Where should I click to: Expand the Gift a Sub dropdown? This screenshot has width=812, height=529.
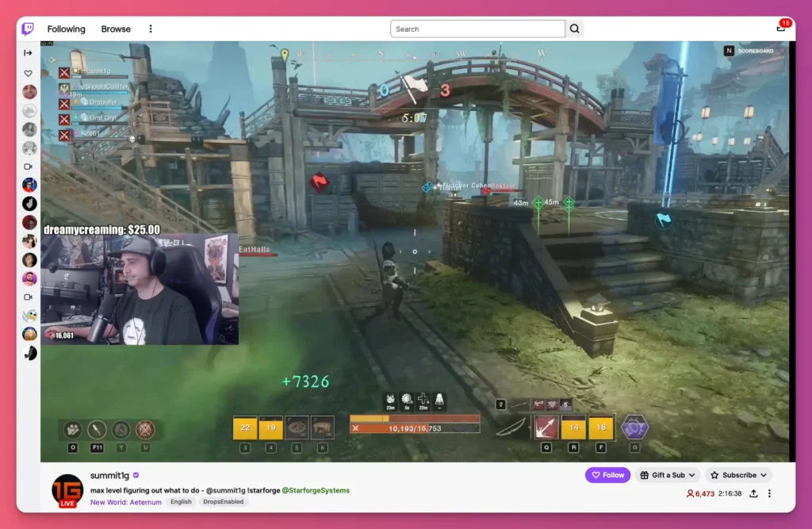[x=667, y=475]
